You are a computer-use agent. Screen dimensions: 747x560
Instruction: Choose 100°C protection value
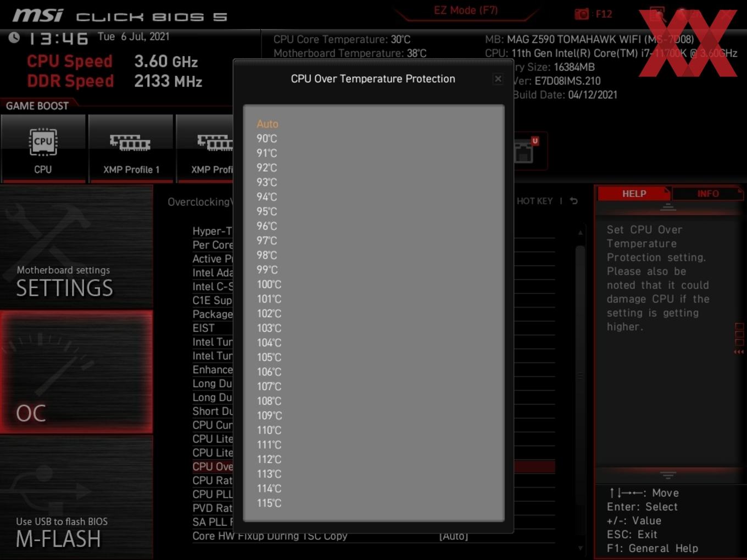[269, 284]
